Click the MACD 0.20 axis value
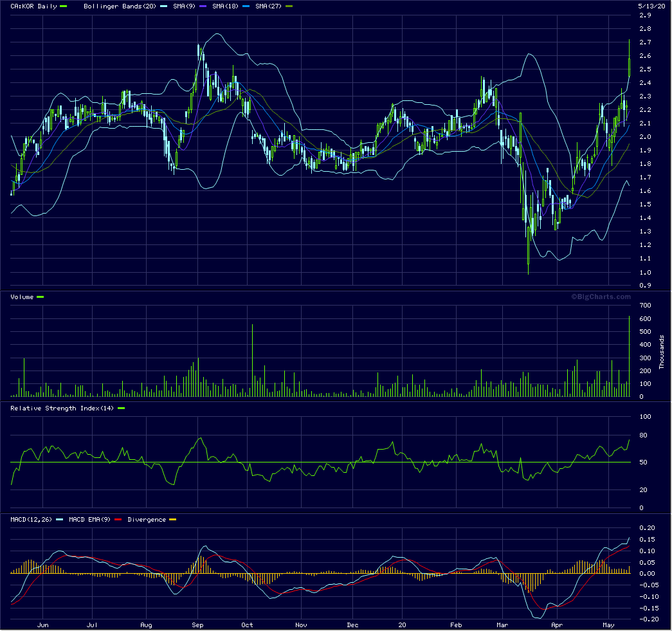Image resolution: width=672 pixels, height=631 pixels. coord(648,527)
